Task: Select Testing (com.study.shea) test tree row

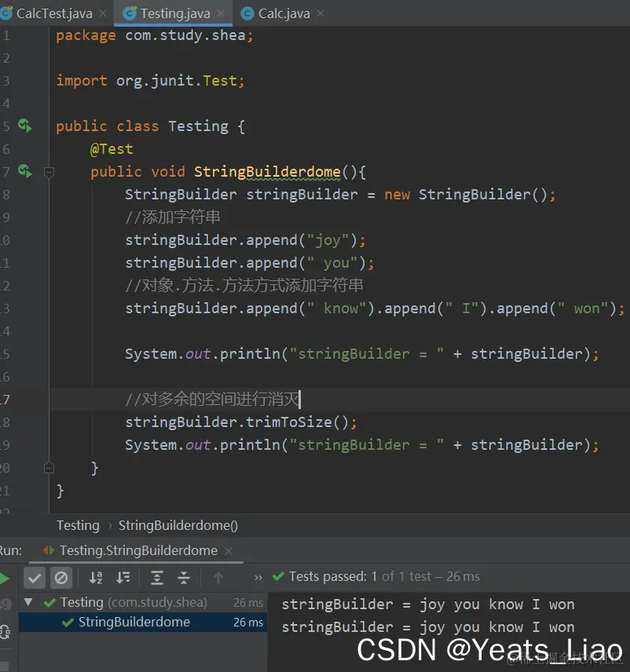Action: click(x=143, y=602)
